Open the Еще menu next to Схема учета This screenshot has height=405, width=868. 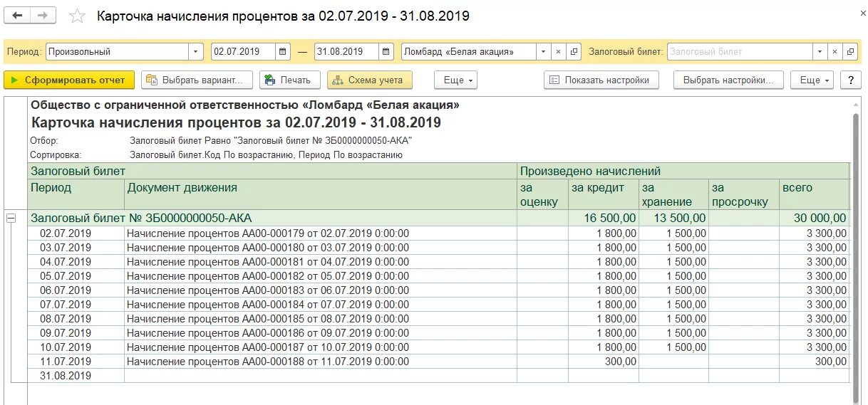pos(458,80)
